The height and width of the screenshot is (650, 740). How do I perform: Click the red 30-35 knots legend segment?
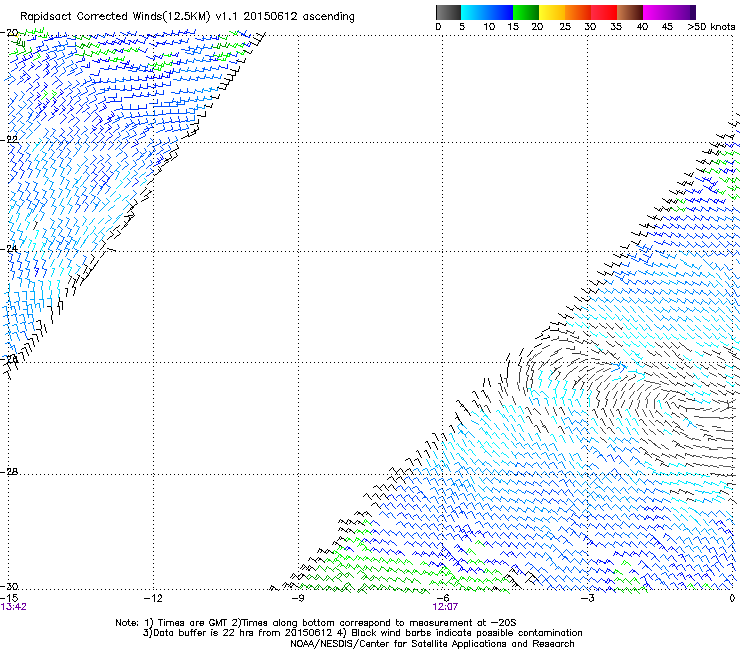coord(604,12)
